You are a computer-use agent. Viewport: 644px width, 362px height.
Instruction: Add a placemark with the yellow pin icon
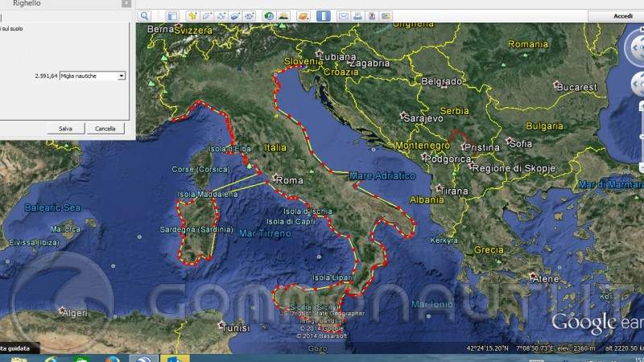[x=192, y=16]
